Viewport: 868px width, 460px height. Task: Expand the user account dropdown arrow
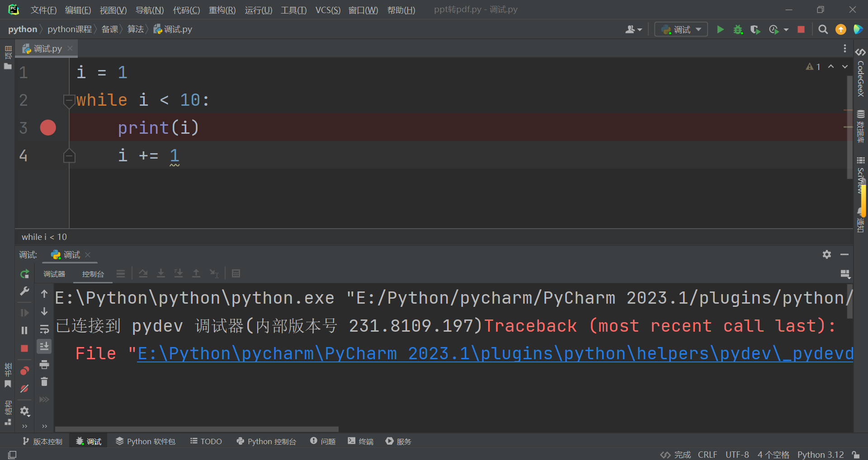tap(639, 30)
